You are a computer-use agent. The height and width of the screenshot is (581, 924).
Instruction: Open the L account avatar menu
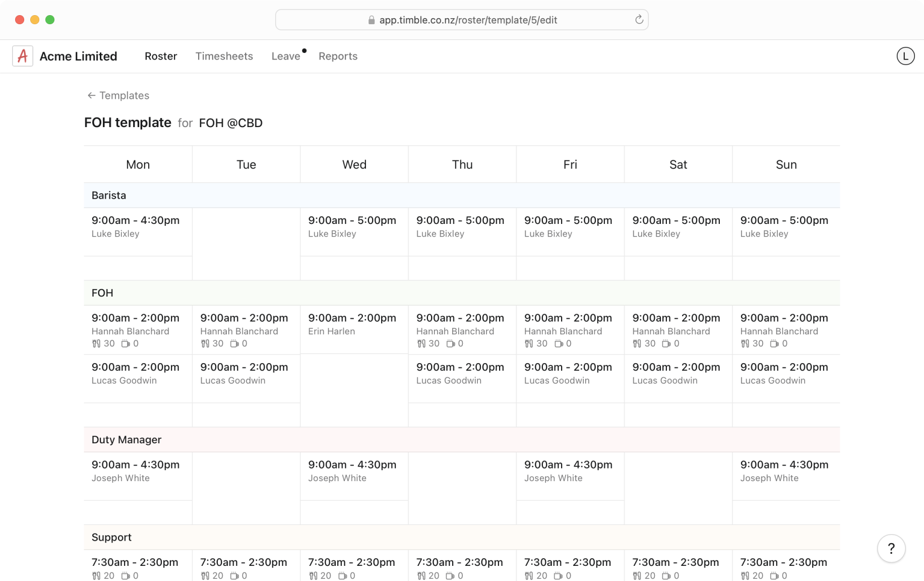pyautogui.click(x=906, y=56)
